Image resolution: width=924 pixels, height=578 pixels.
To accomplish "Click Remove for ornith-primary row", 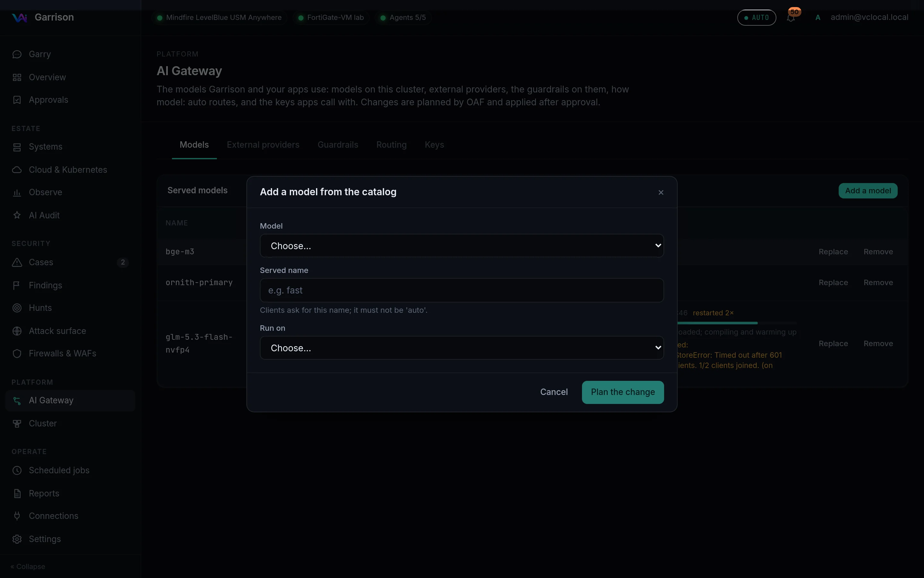I will click(x=878, y=283).
